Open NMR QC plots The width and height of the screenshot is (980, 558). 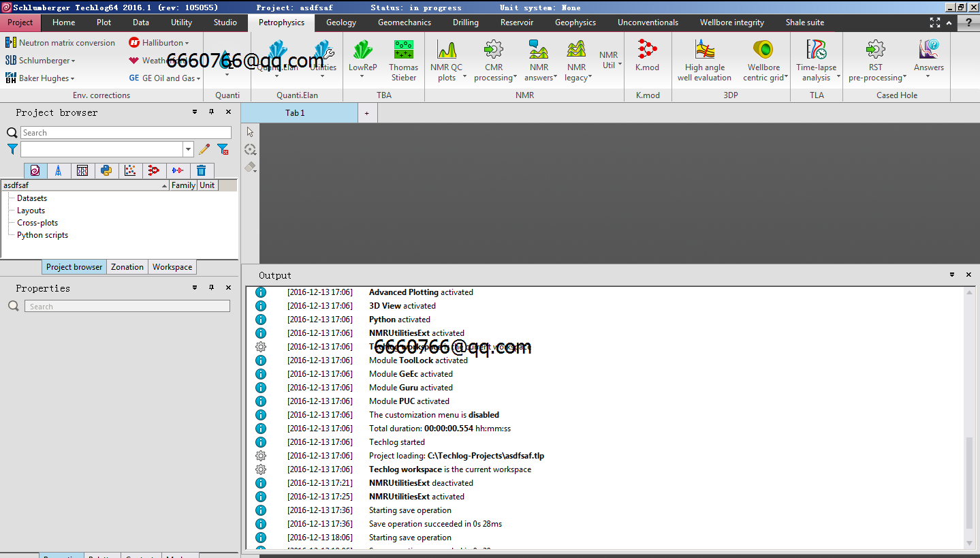[447, 60]
